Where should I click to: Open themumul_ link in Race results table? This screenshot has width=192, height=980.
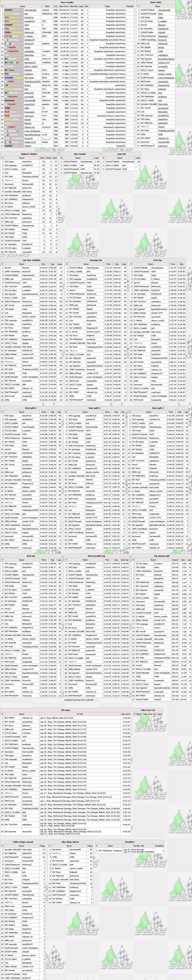click(x=30, y=33)
